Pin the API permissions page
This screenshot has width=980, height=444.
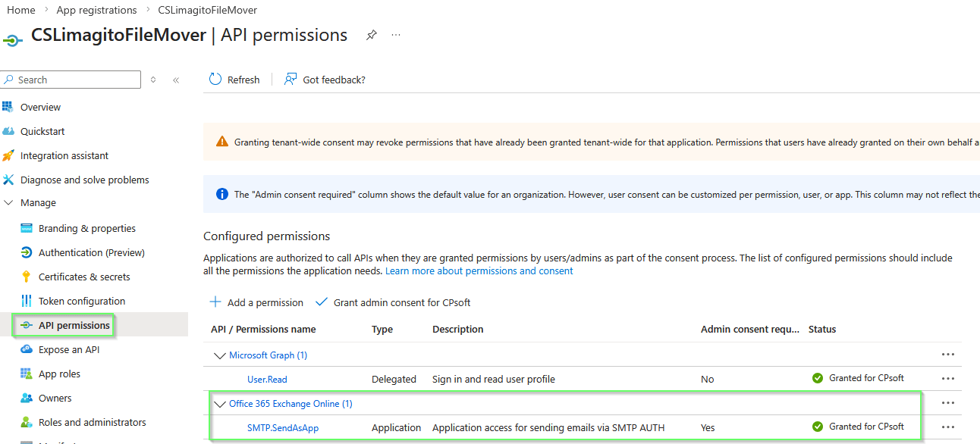tap(371, 35)
